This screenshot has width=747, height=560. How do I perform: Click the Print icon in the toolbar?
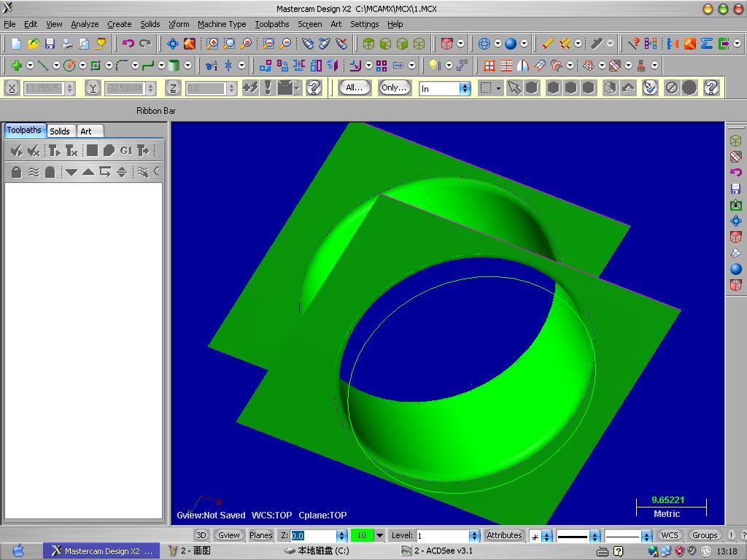click(x=66, y=44)
